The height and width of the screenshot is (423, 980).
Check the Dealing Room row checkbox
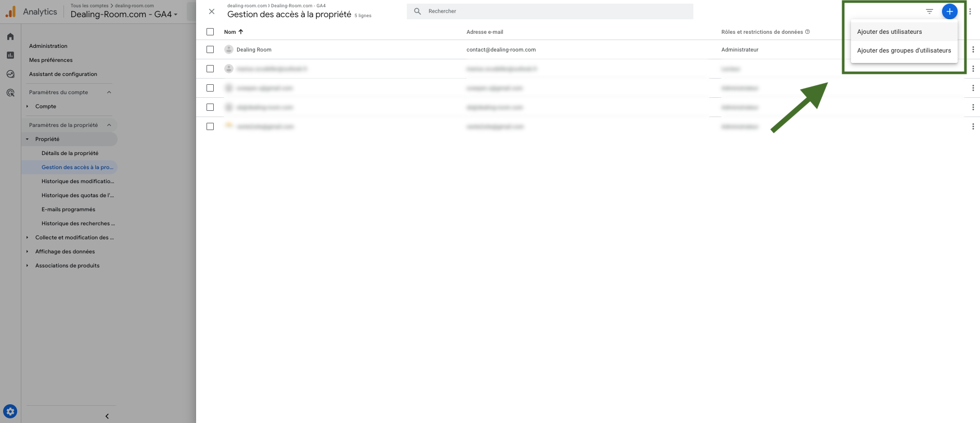point(210,49)
